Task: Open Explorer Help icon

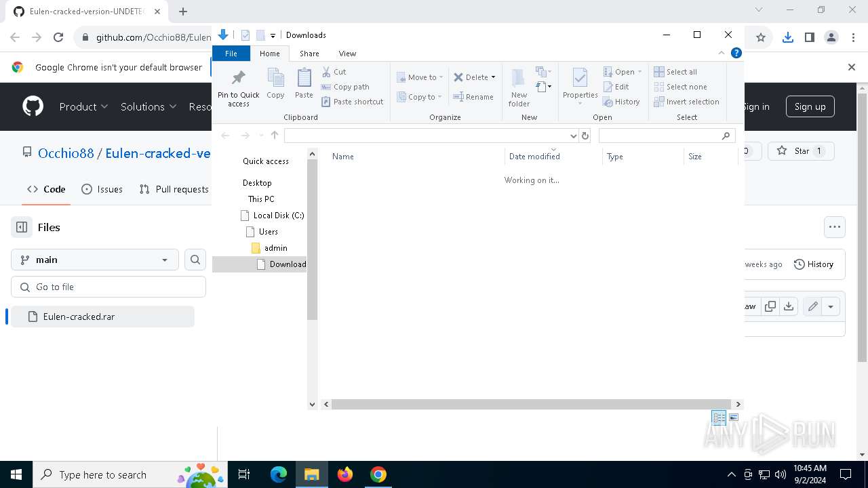Action: point(736,53)
